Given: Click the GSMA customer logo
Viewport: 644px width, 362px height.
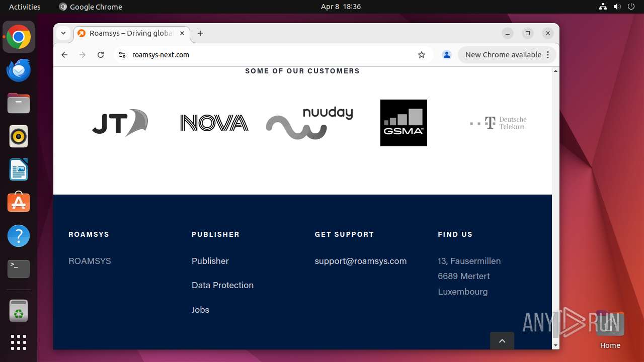Looking at the screenshot, I should [404, 123].
